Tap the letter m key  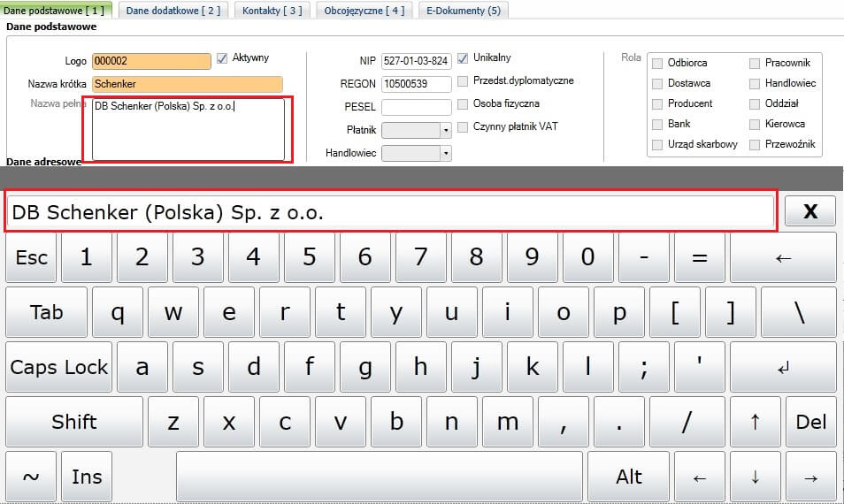(x=508, y=422)
